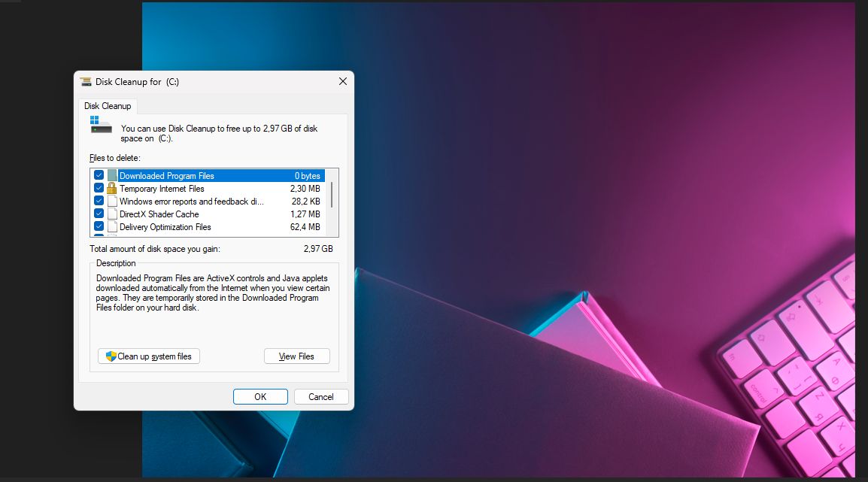
Task: Confirm cleanup with the OK button
Action: (260, 397)
